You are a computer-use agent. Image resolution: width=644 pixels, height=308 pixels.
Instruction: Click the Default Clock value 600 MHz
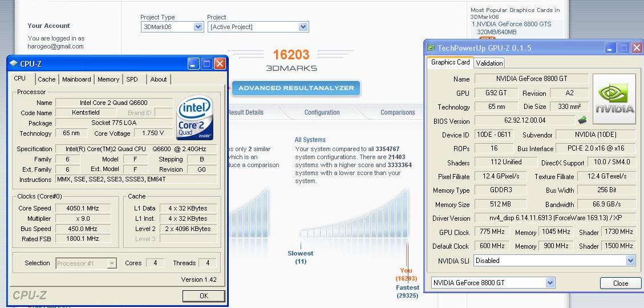[x=492, y=246]
